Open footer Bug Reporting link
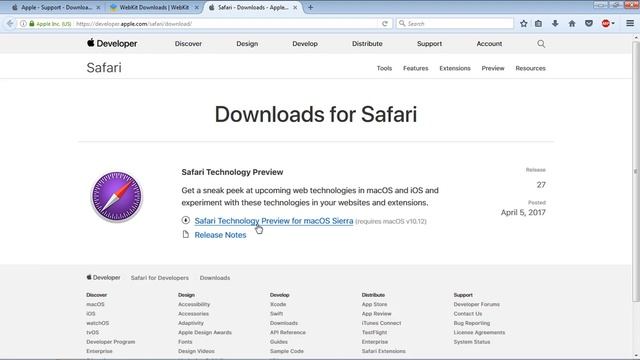This screenshot has height=360, width=640. click(x=471, y=323)
